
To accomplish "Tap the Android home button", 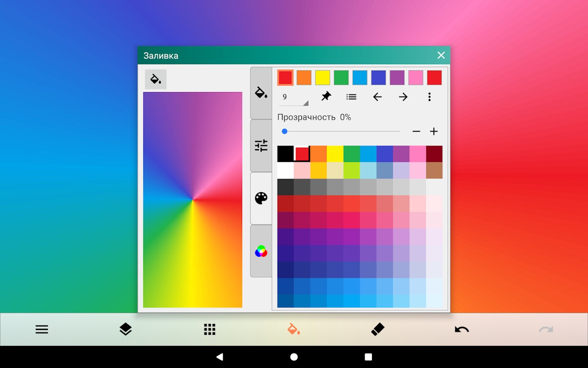I will (294, 357).
